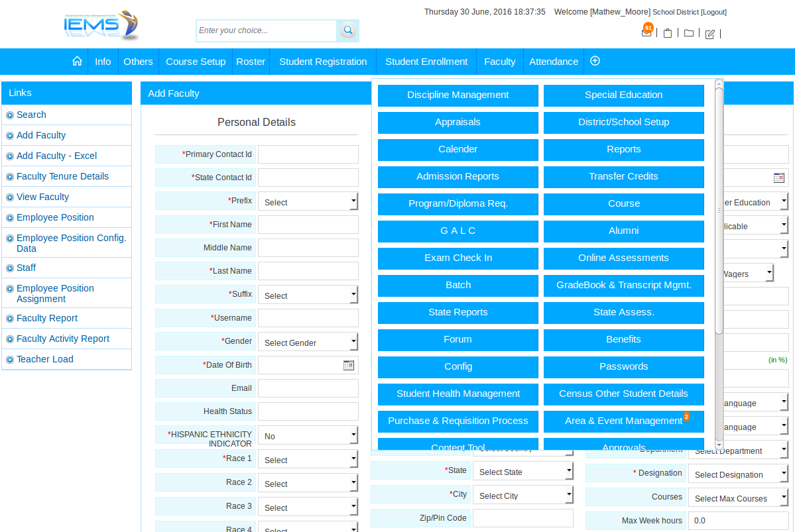Screen dimensions: 795x532
Task: Go to Faculty Tenure Details
Action: 63,176
